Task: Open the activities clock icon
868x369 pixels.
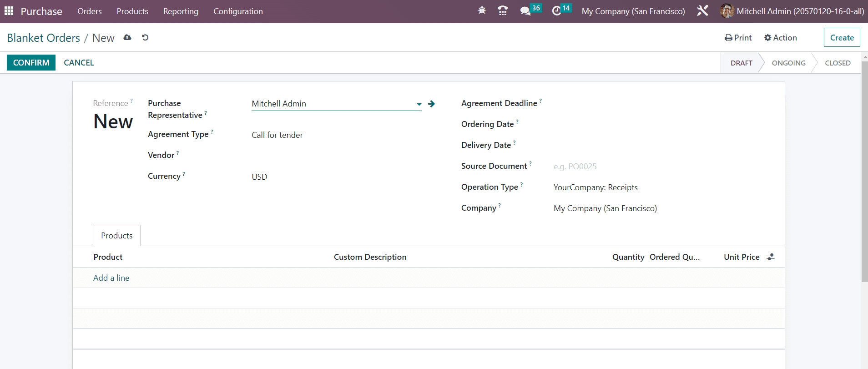Action: [x=556, y=10]
